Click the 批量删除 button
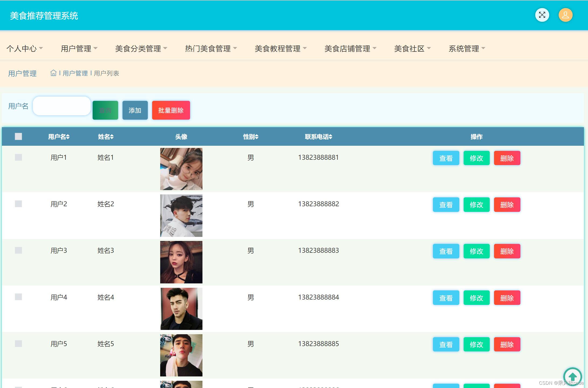Screen dimensions: 588x388 pyautogui.click(x=171, y=110)
